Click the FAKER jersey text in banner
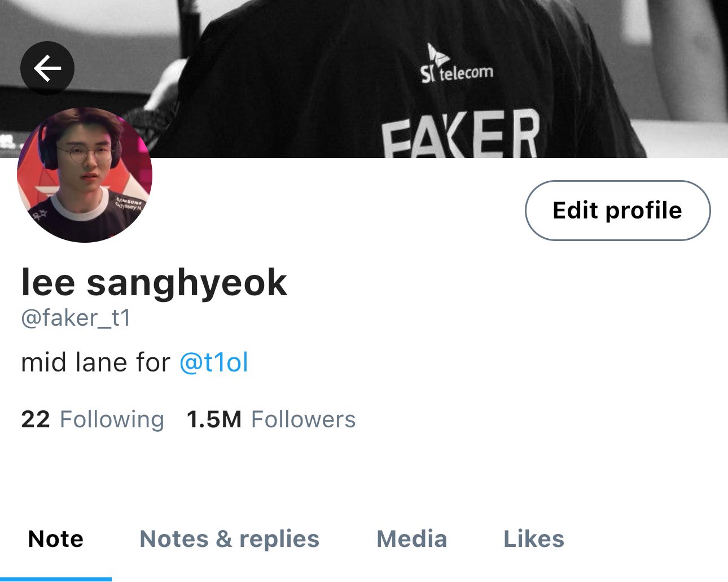This screenshot has height=582, width=728. (x=461, y=134)
